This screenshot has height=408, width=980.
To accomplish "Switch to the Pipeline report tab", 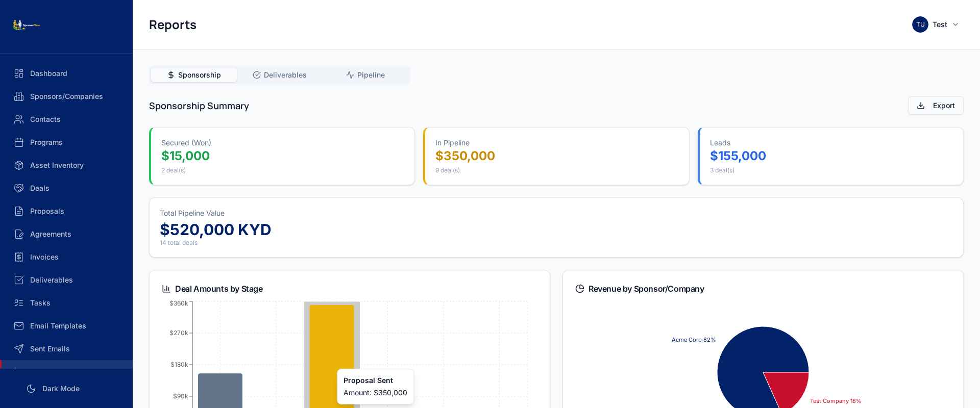I will (365, 75).
